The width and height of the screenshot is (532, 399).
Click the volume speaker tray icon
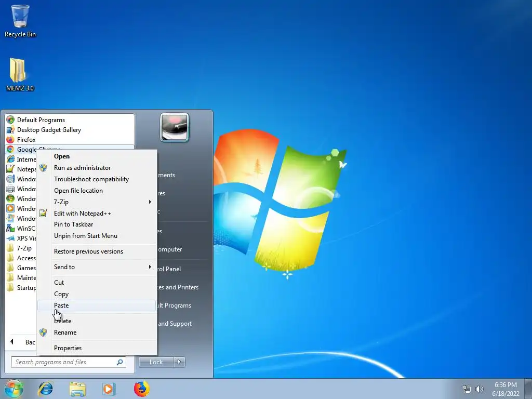tap(479, 389)
